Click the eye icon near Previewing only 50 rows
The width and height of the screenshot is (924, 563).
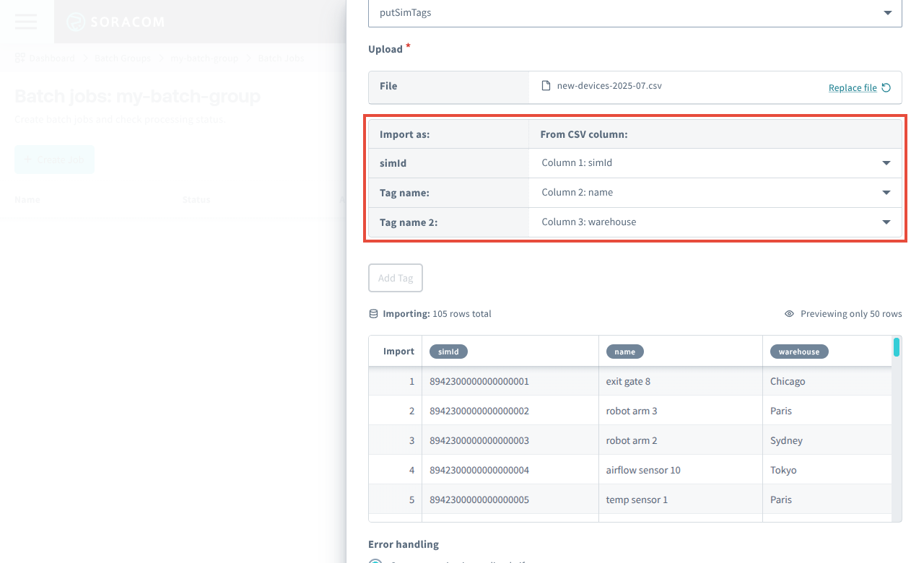click(788, 313)
